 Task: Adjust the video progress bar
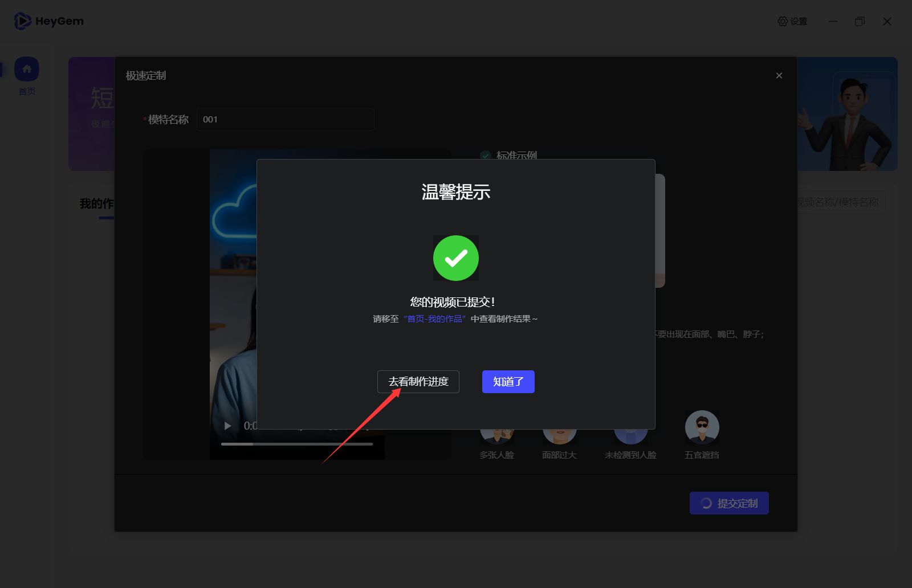click(297, 444)
